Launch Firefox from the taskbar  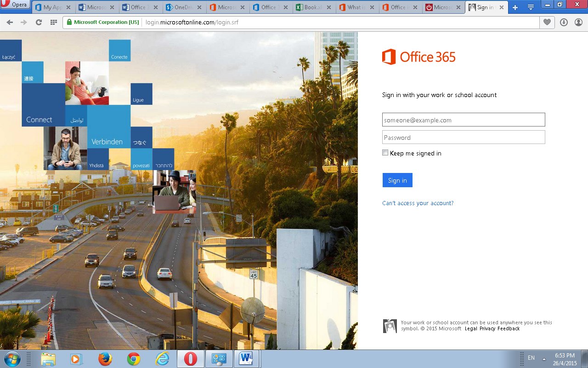tap(105, 359)
